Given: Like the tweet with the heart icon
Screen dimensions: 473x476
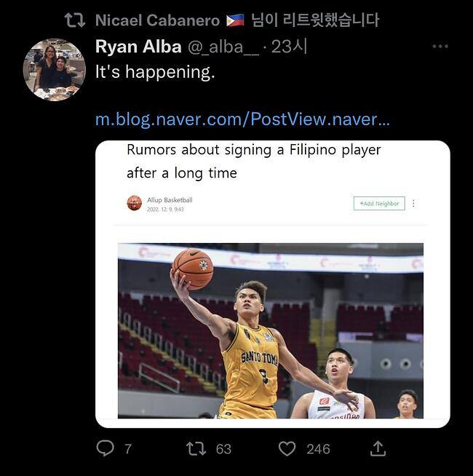Looking at the screenshot, I should pos(287,448).
